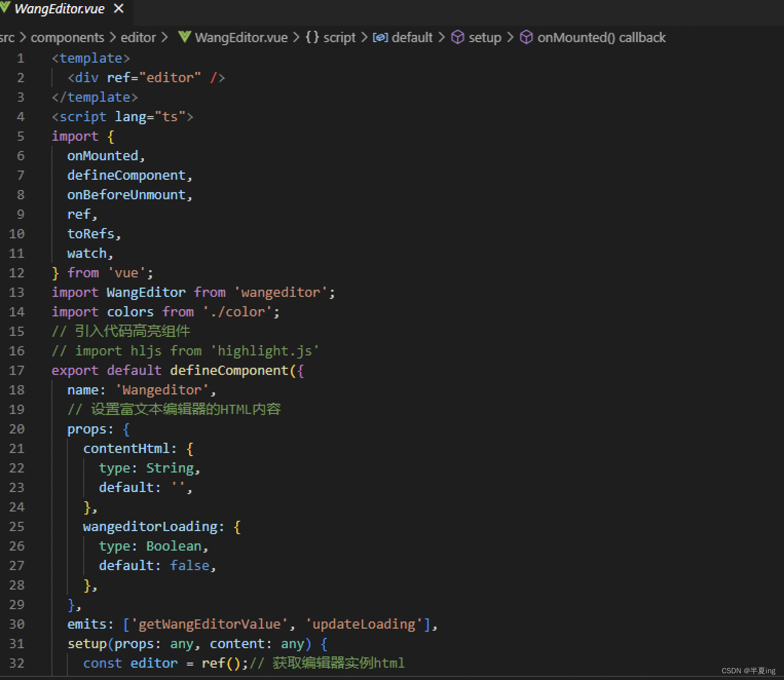Click 'defineComponent,' on line 7

click(130, 175)
